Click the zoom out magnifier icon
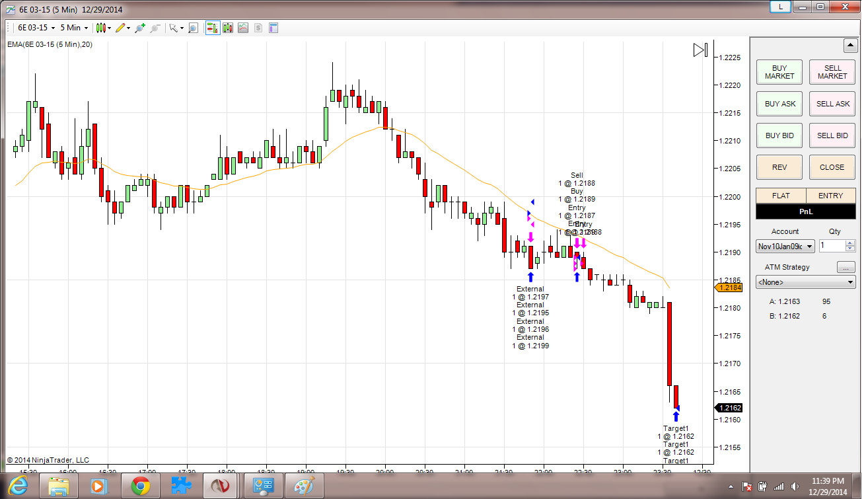Image resolution: width=868 pixels, height=499 pixels. pyautogui.click(x=155, y=28)
